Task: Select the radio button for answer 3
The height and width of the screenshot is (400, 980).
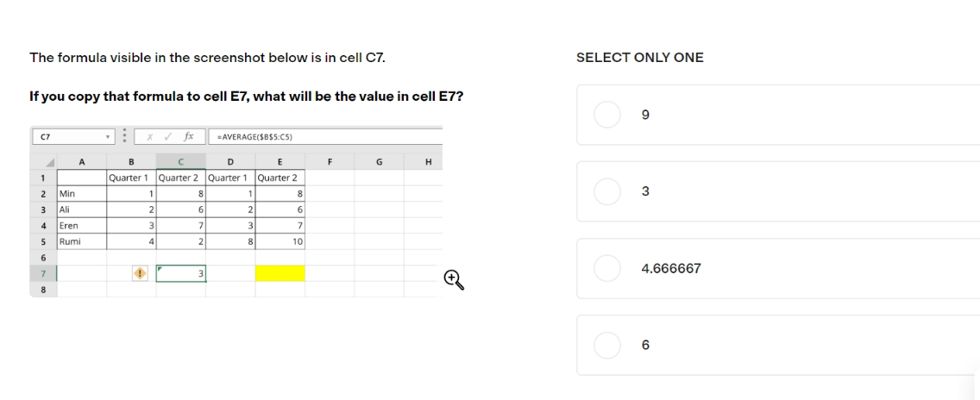Action: 606,191
